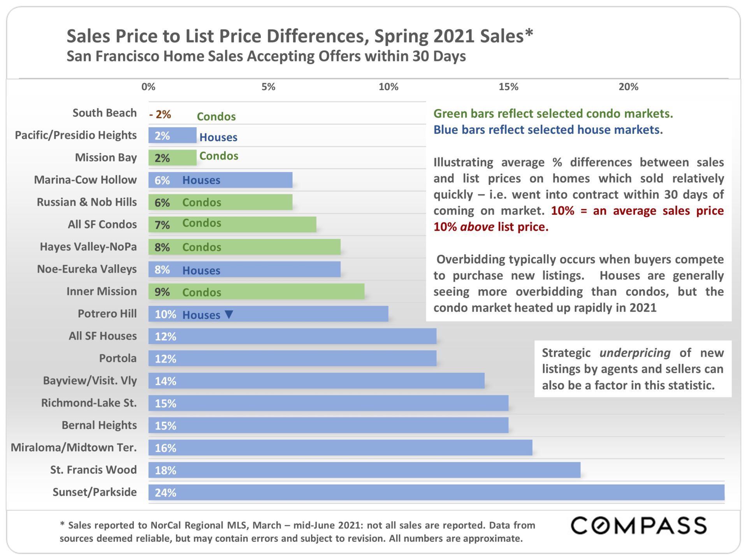This screenshot has width=747, height=560.
Task: Click the Bernal Heights 15% bar
Action: (x=329, y=425)
